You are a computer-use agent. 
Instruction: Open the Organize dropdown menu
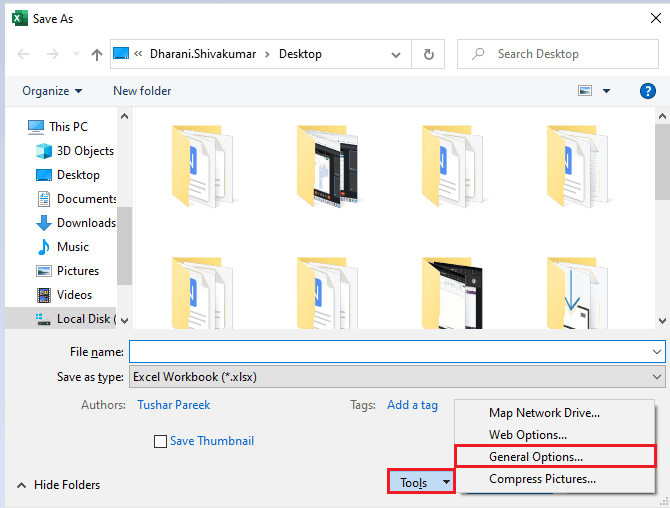click(52, 91)
